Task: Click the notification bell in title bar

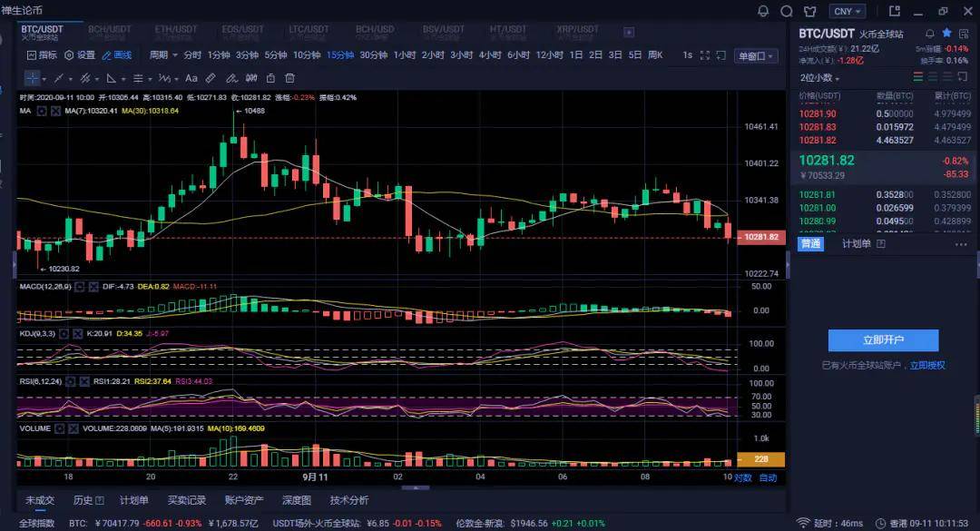Action: click(x=763, y=11)
